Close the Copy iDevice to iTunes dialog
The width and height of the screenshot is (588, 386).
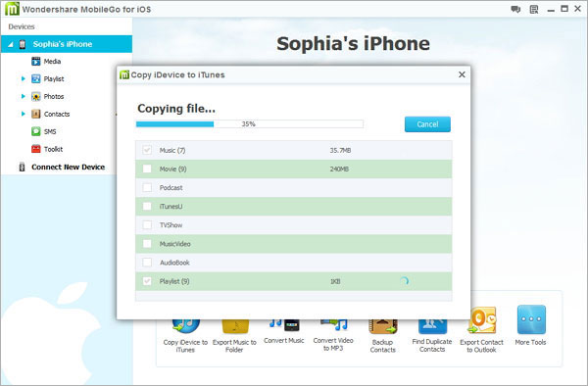462,74
